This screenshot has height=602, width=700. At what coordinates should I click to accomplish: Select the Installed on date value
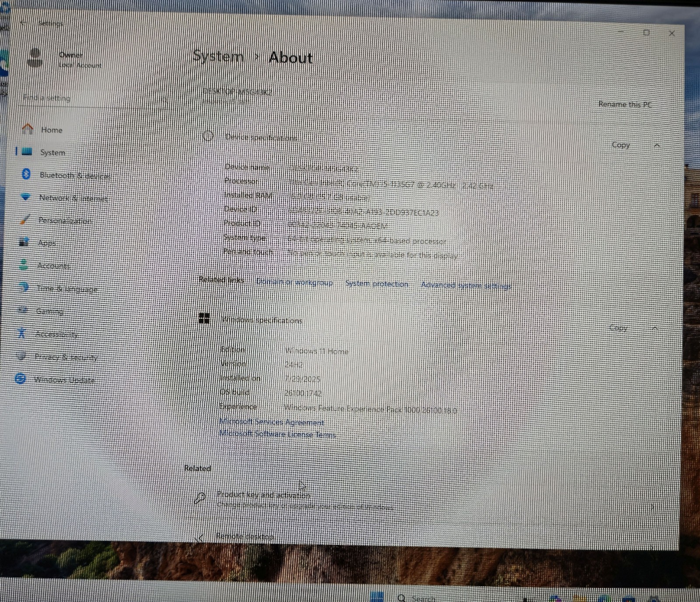[302, 379]
